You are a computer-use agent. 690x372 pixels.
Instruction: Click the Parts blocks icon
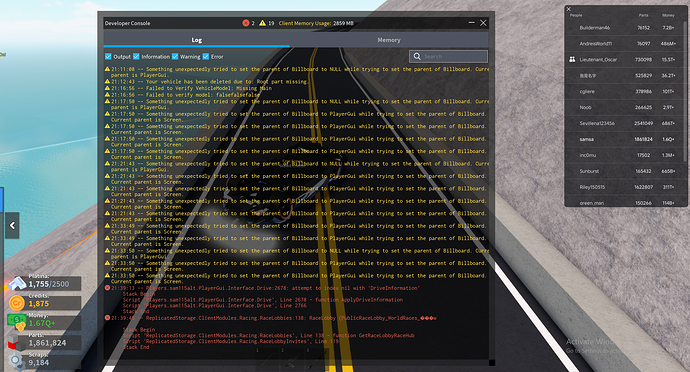tap(17, 343)
